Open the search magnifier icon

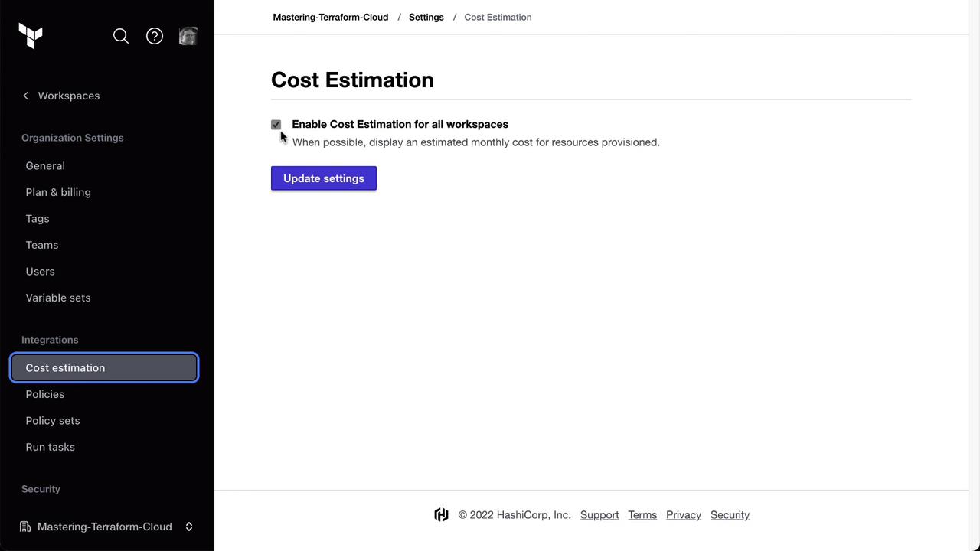click(121, 36)
